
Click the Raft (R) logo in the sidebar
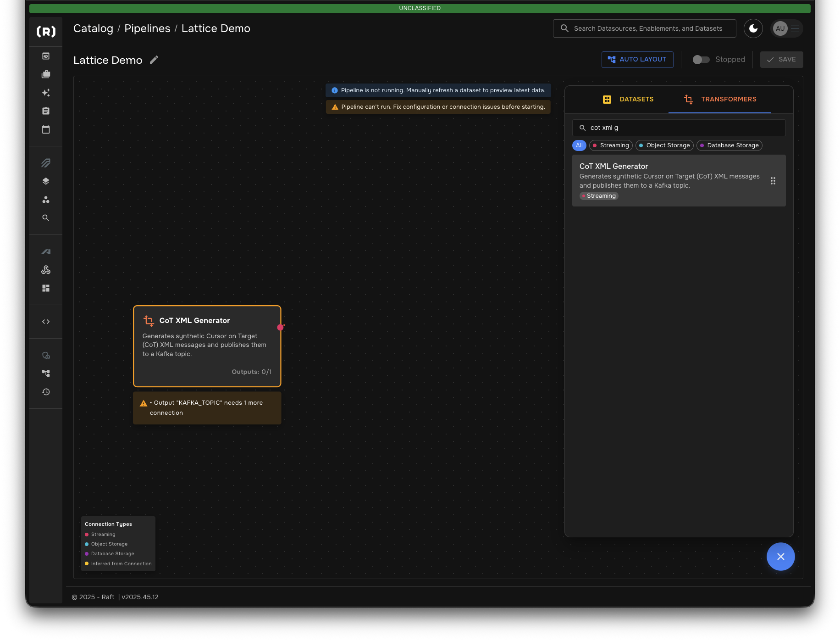click(46, 31)
